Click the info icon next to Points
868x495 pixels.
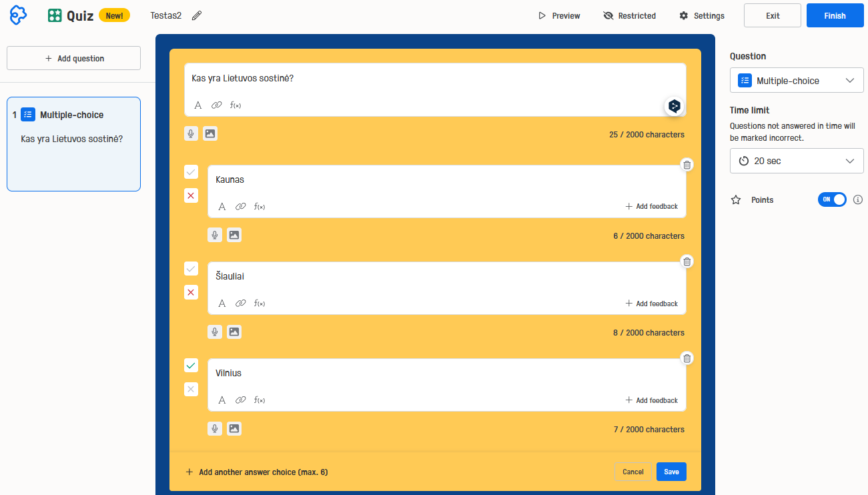(858, 199)
